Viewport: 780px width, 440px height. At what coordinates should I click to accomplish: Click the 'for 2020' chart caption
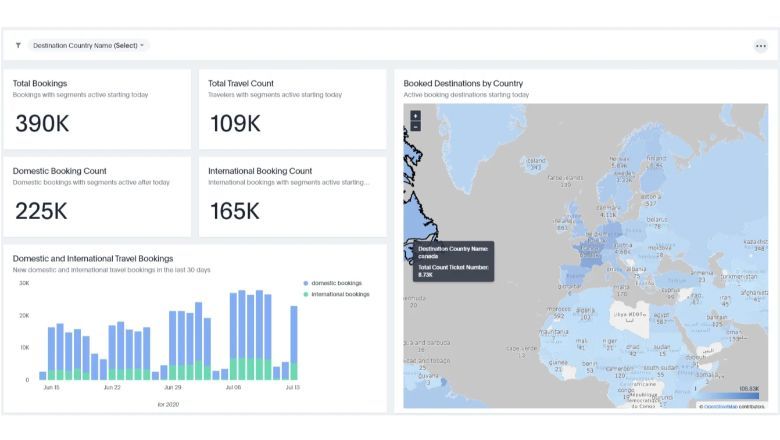168,404
